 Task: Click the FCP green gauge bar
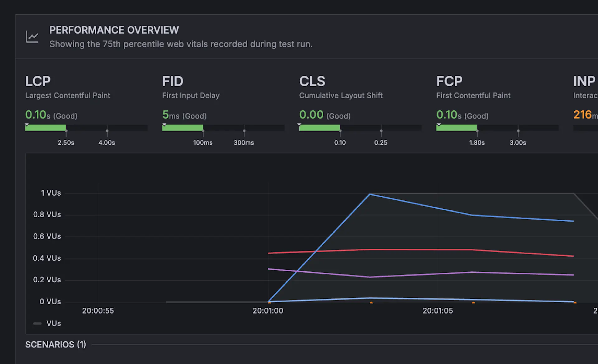[457, 128]
